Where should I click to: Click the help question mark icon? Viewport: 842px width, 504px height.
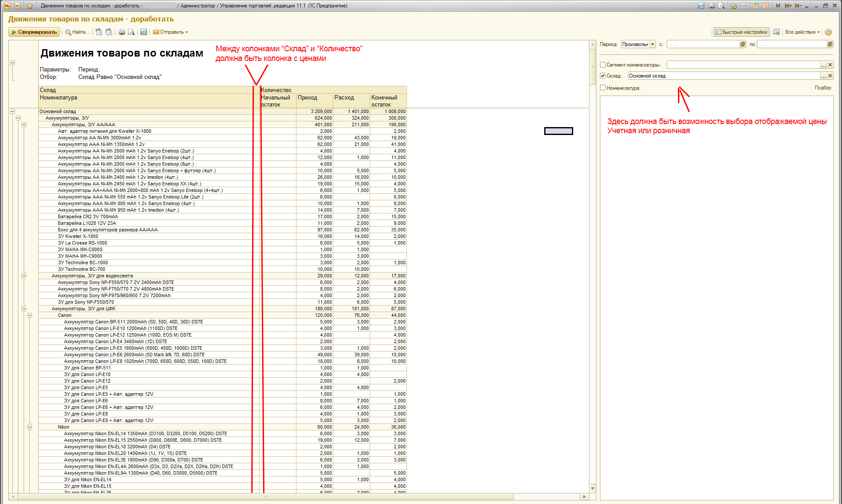[828, 32]
